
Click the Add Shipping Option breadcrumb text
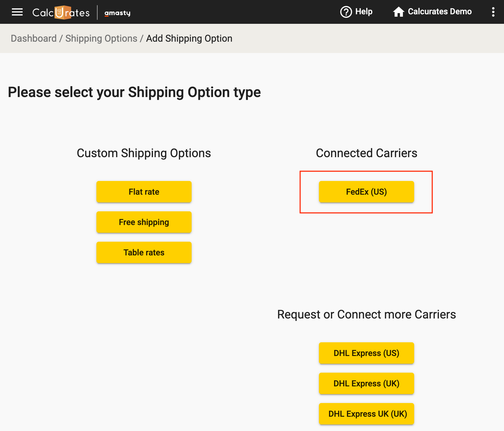pyautogui.click(x=189, y=38)
